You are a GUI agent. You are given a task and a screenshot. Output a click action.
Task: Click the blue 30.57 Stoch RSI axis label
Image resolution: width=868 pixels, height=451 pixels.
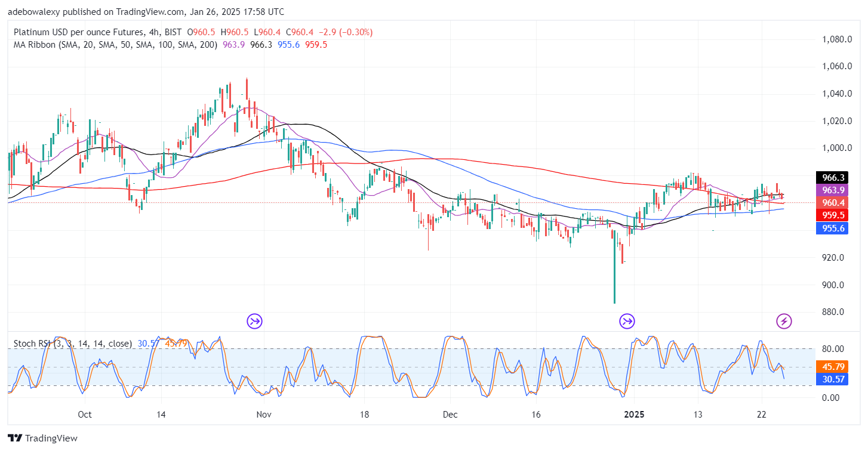832,379
